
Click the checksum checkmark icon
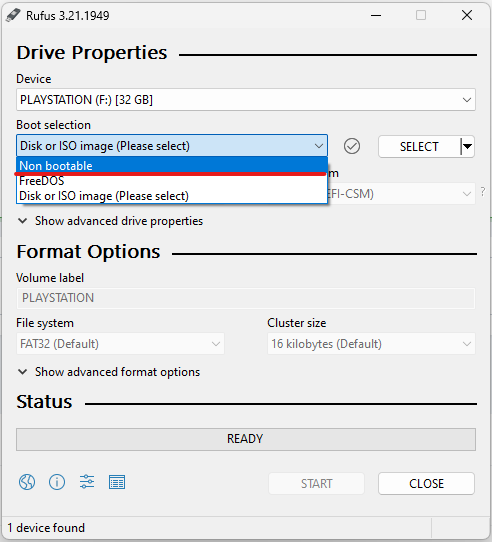click(352, 146)
